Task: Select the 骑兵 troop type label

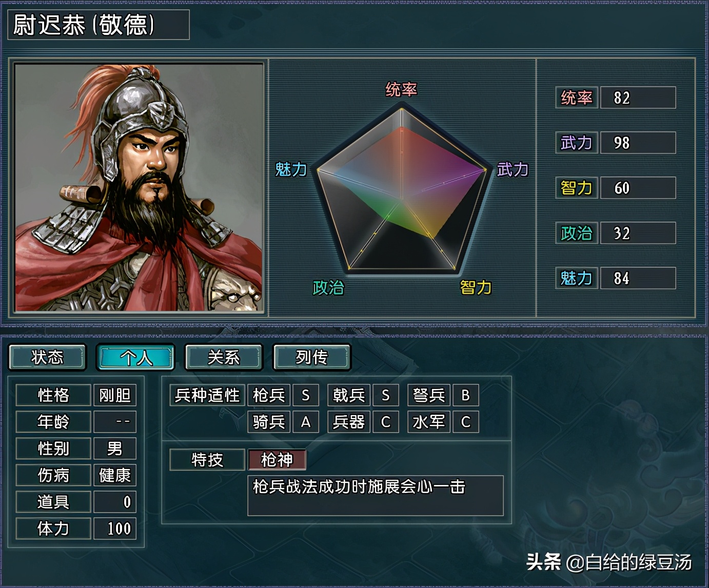Action: pyautogui.click(x=269, y=422)
